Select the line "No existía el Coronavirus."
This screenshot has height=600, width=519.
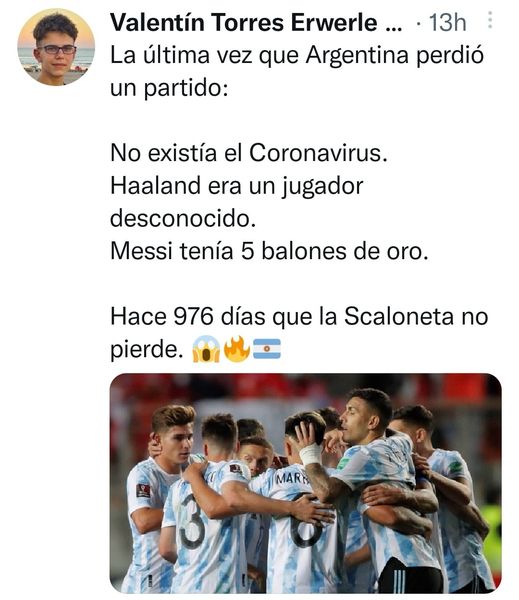click(x=249, y=153)
